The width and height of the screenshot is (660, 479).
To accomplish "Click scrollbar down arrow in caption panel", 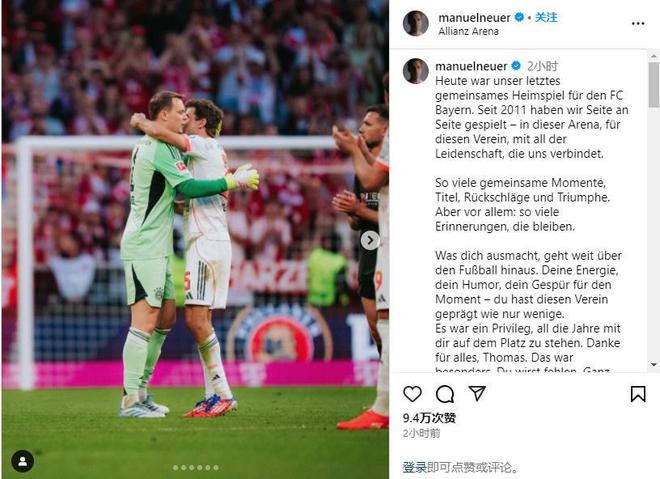I will point(654,365).
